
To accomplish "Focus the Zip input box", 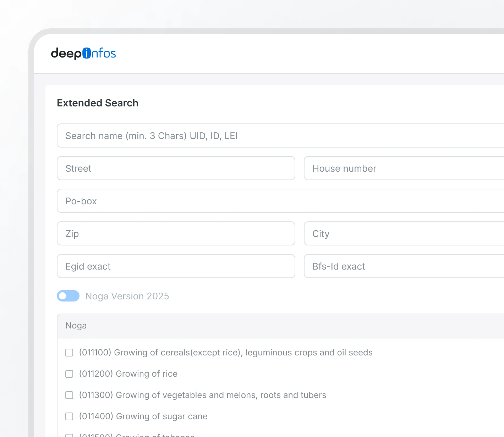I will click(x=176, y=234).
